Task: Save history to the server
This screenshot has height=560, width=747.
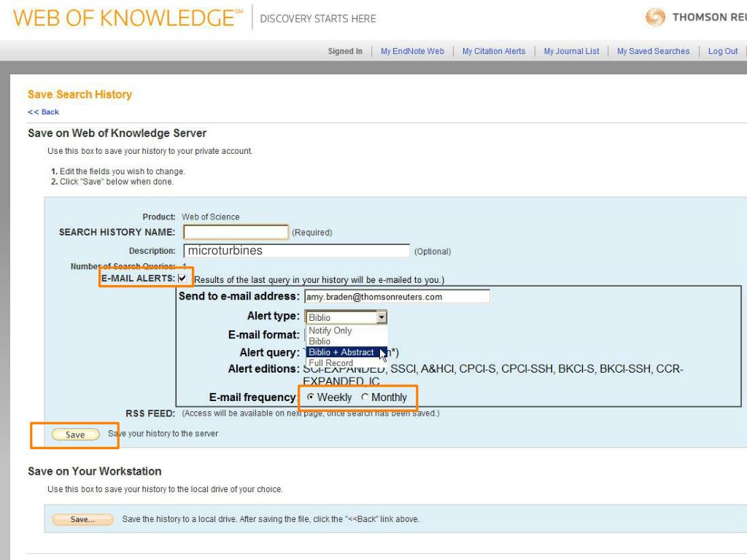Action: [x=75, y=435]
